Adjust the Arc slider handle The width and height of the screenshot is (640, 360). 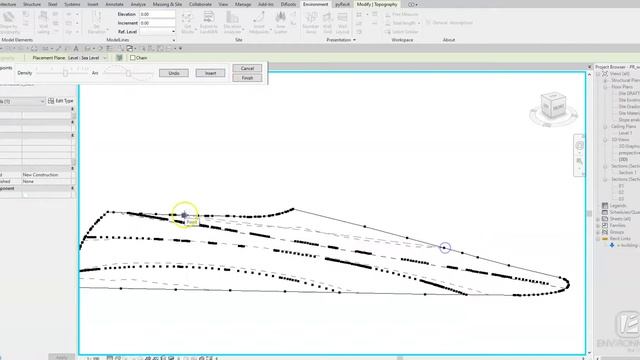tap(128, 73)
